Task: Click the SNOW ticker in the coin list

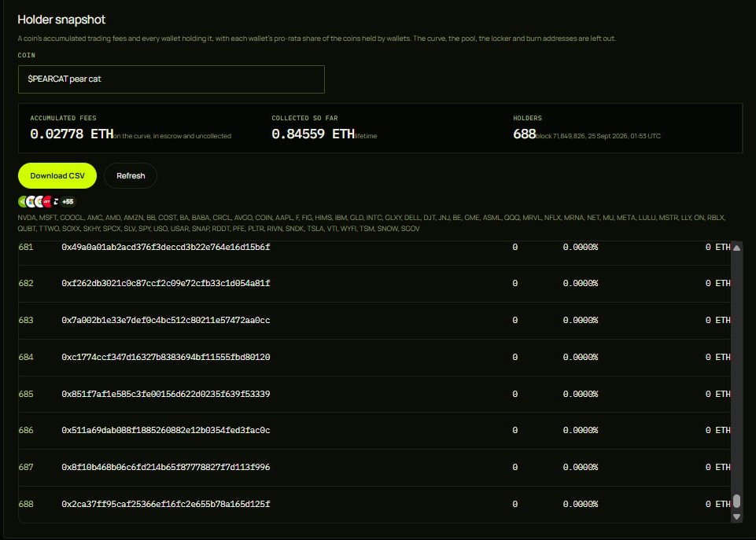Action: (x=387, y=229)
